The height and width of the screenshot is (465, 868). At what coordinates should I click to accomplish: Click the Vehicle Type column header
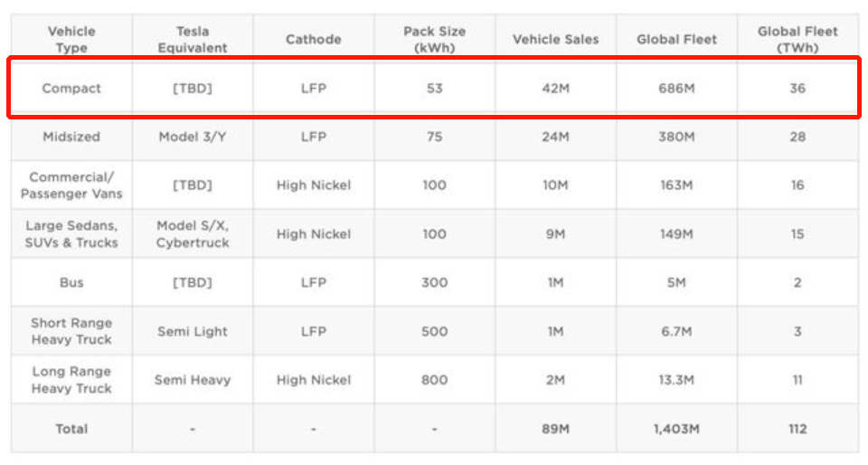click(71, 39)
